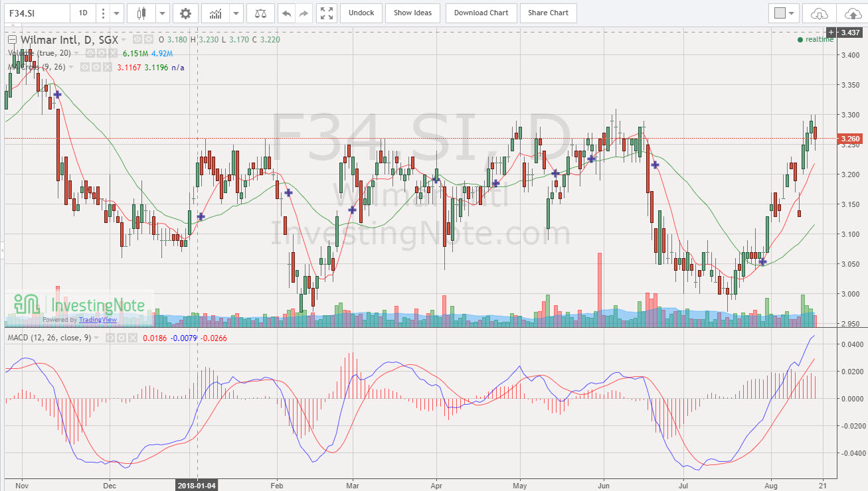Click the 2018-01-04 marker on the time axis
Image resolution: width=868 pixels, height=491 pixels.
tap(197, 485)
